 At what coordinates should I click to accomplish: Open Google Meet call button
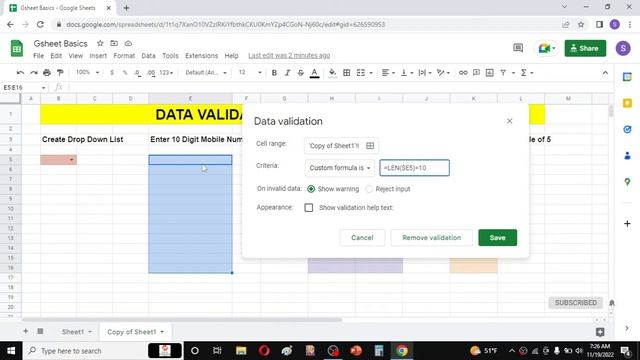pyautogui.click(x=546, y=48)
